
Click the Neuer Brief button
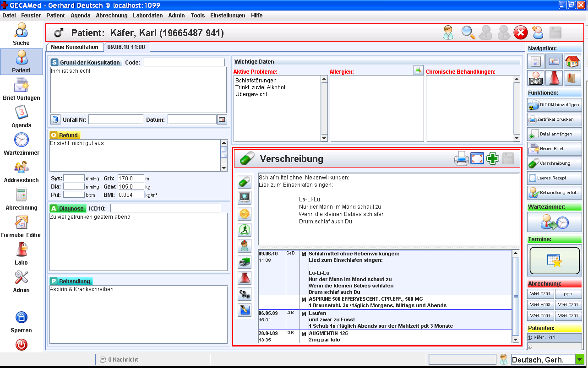(554, 149)
